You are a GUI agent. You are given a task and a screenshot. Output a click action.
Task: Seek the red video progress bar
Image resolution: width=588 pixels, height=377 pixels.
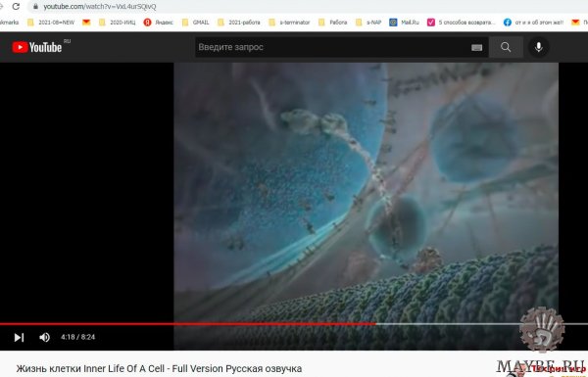(x=294, y=324)
